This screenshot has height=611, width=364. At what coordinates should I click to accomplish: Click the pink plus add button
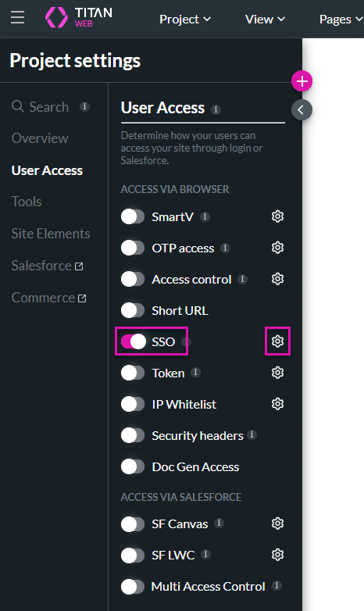(x=302, y=81)
